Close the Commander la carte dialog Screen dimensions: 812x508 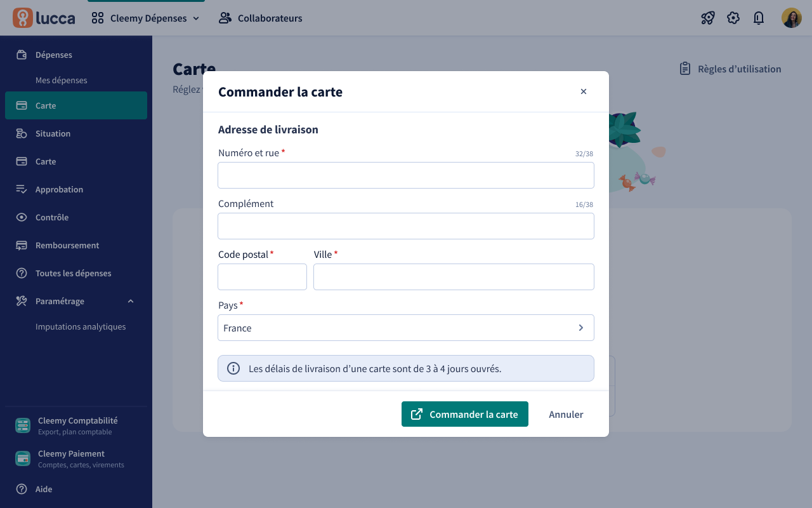pos(584,91)
